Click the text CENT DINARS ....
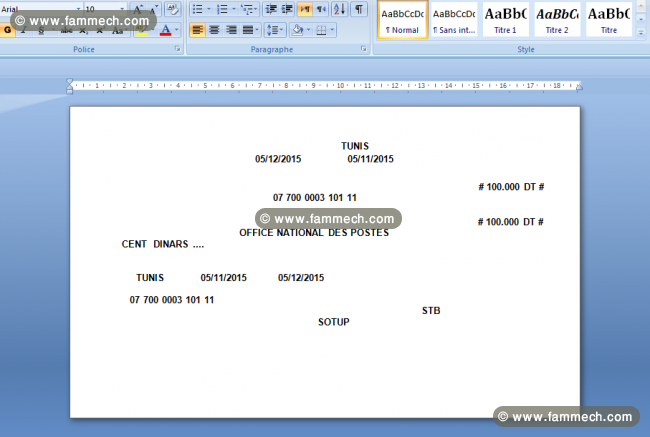Viewport: 650px width, 437px height. pos(155,244)
